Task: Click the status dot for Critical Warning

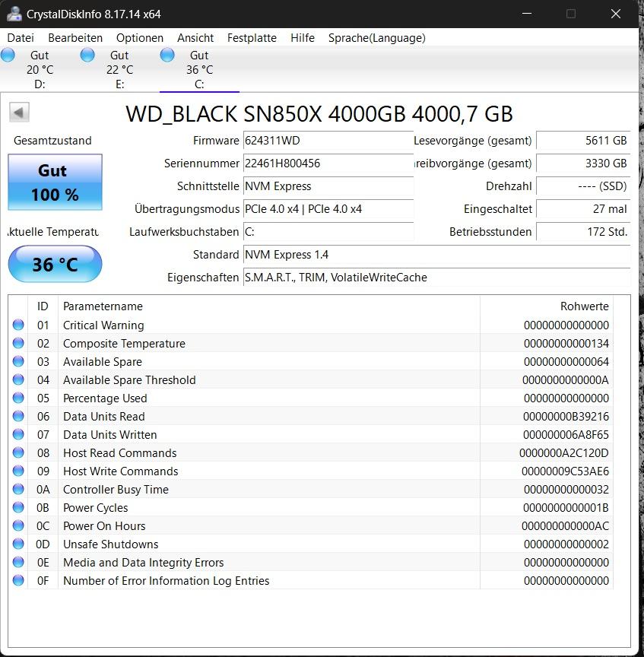Action: click(x=18, y=325)
